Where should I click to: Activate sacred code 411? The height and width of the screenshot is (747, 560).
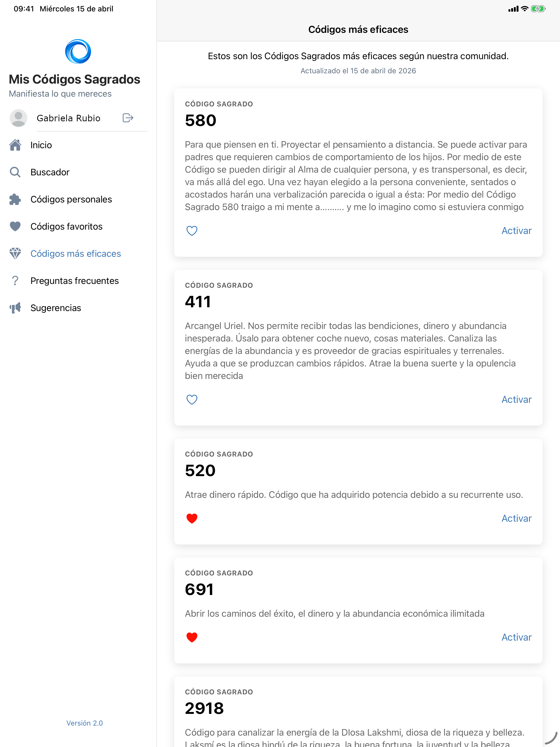coord(517,400)
